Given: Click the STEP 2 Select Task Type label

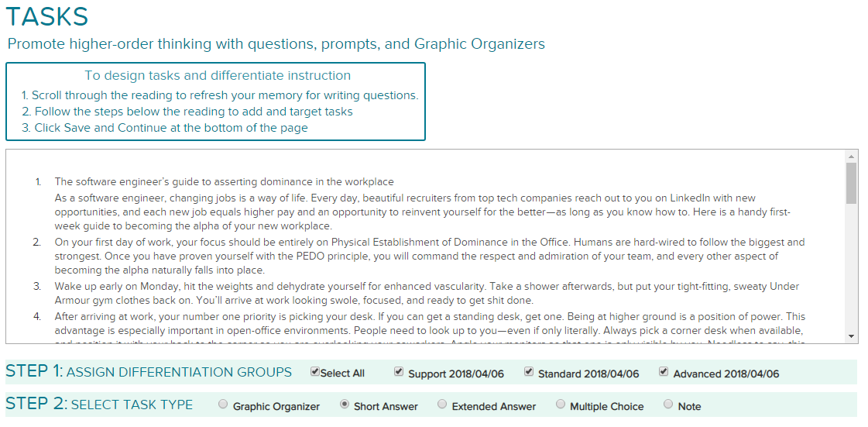Looking at the screenshot, I should (99, 405).
